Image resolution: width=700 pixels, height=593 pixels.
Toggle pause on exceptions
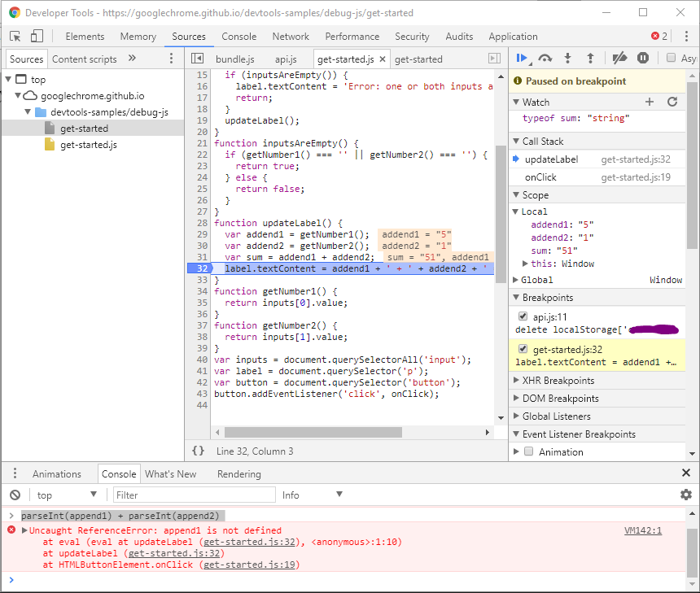644,59
